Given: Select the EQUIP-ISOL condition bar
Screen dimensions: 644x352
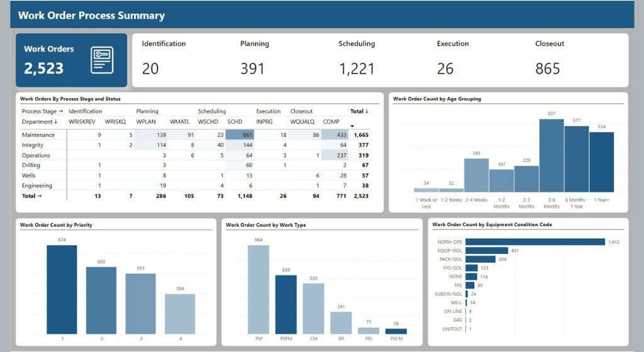Looking at the screenshot, I should (x=487, y=251).
